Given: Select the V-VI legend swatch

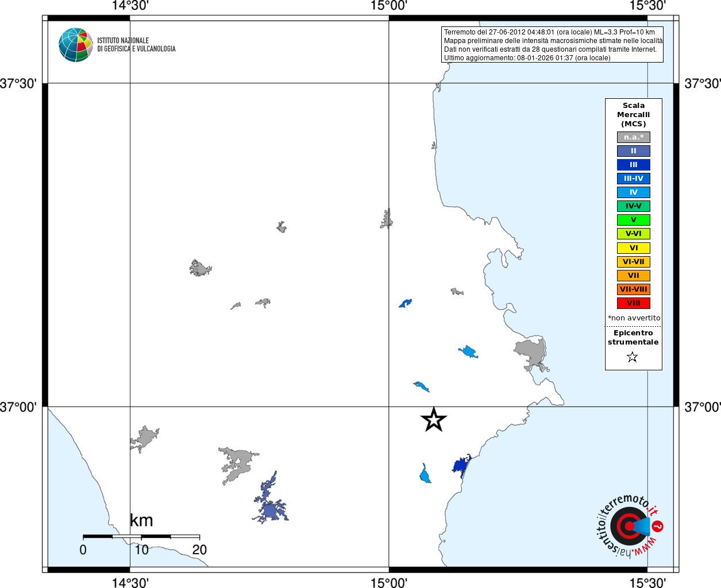Looking at the screenshot, I should pos(634,234).
